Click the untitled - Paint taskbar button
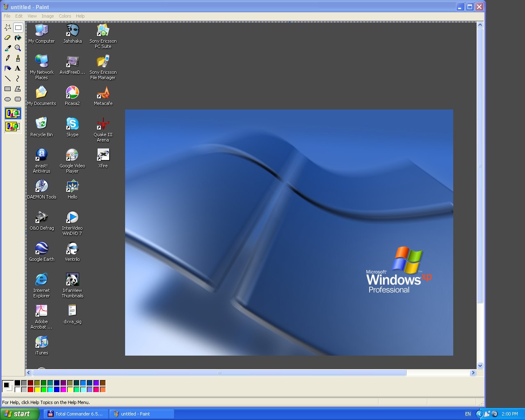This screenshot has width=525, height=420. (x=142, y=414)
